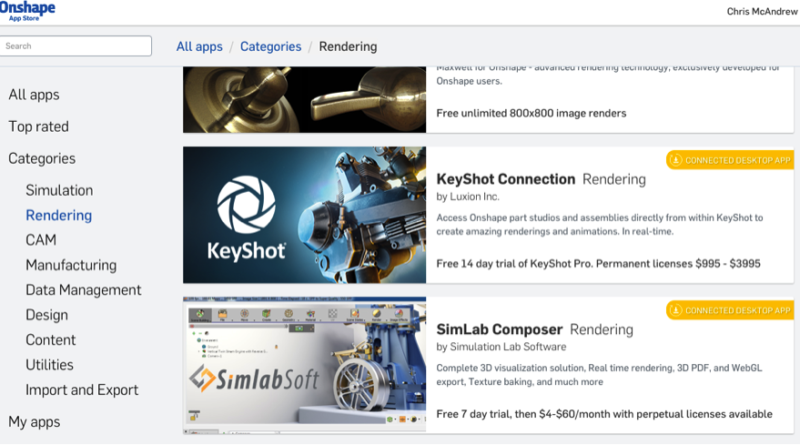The image size is (800, 445).
Task: Open the SimLab Composer app title
Action: click(499, 330)
